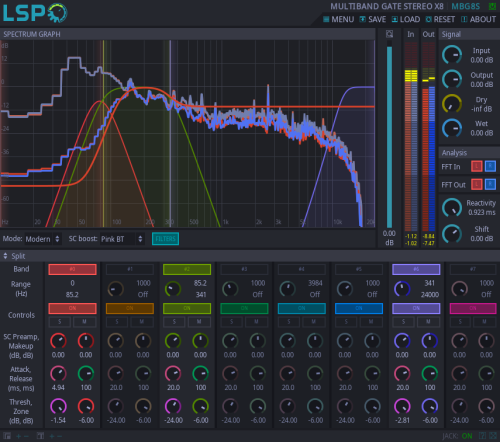Click the Shift knob

click(452, 233)
